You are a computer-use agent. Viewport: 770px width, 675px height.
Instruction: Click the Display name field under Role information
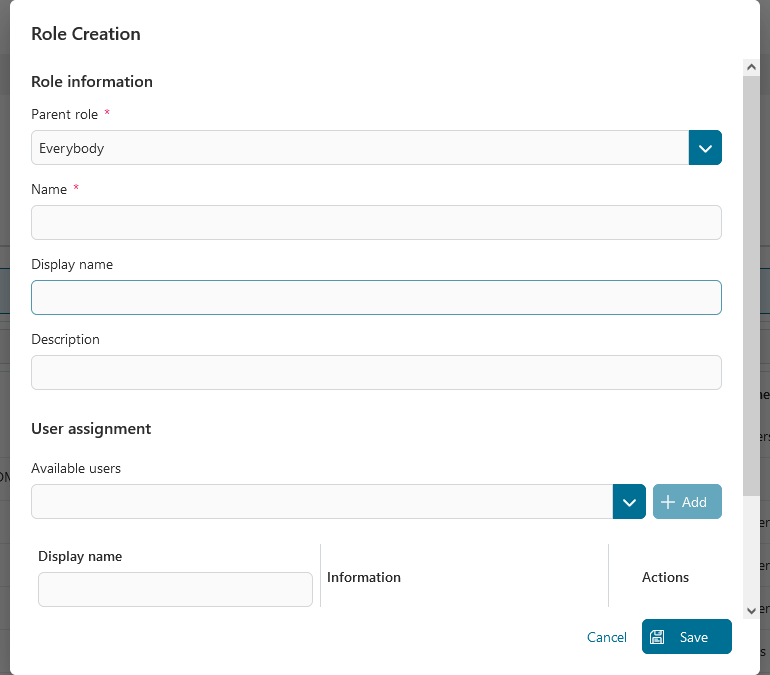coord(376,297)
